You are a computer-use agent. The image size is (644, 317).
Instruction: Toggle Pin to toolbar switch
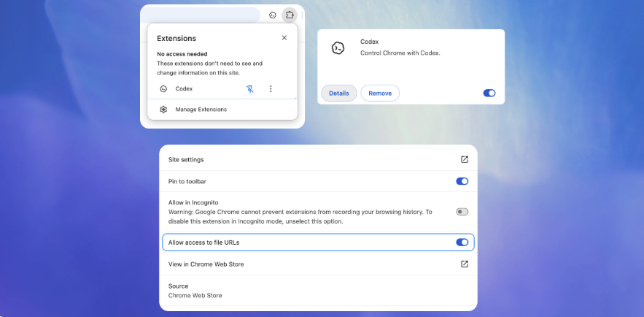point(462,181)
